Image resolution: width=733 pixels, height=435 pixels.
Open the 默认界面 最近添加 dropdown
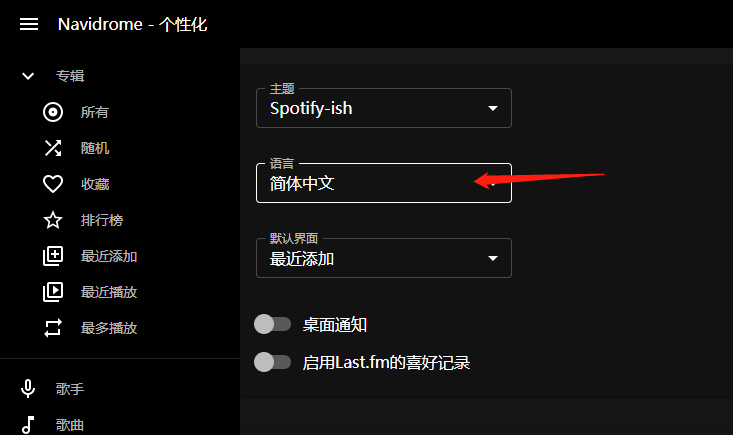[384, 258]
